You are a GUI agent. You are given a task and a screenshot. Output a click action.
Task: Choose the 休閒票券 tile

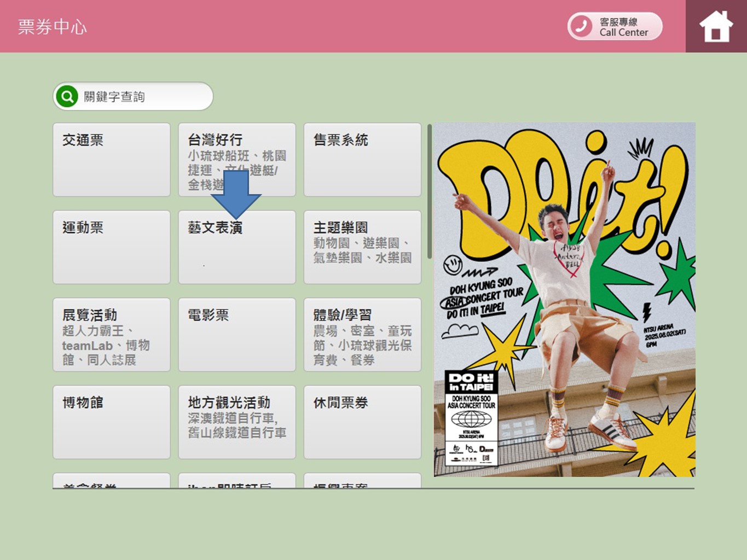point(362,422)
